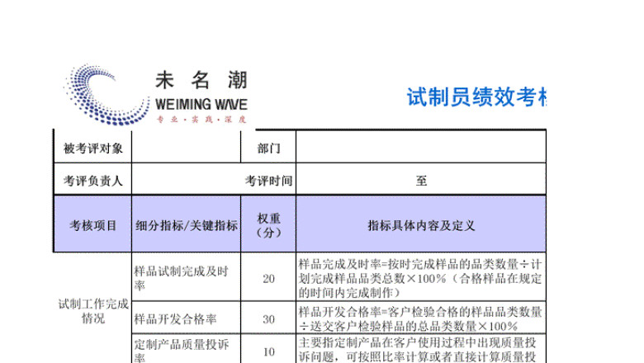Viewport: 644px width, 363px height.
Task: Click the 定制产品质量投诉 definition text
Action: click(418, 350)
